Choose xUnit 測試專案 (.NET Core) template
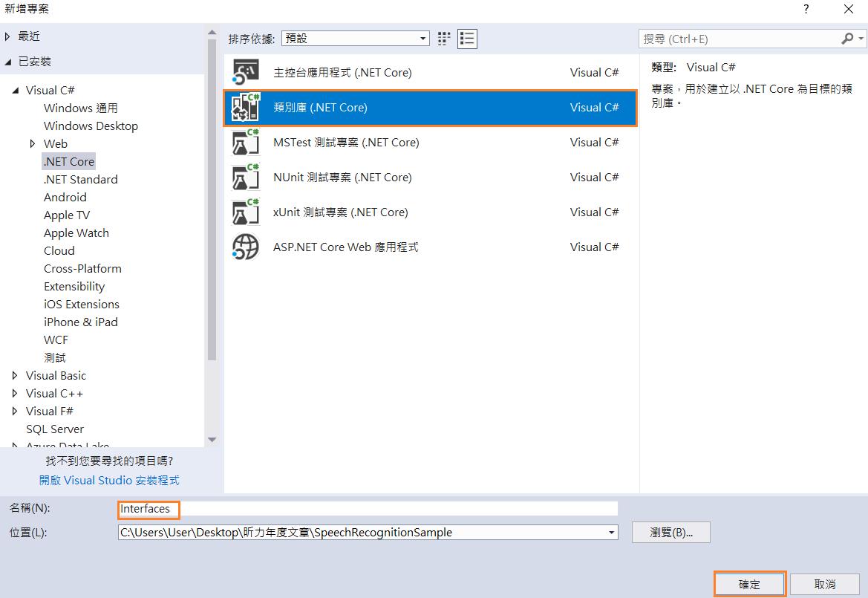Image resolution: width=868 pixels, height=598 pixels. [431, 212]
